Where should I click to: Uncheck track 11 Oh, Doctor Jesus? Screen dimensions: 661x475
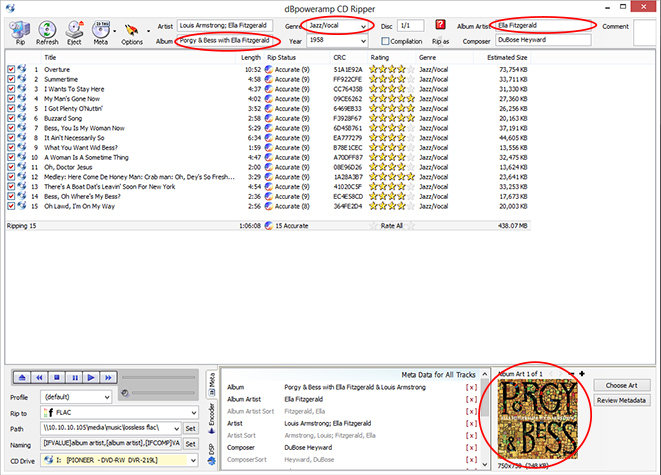click(11, 167)
